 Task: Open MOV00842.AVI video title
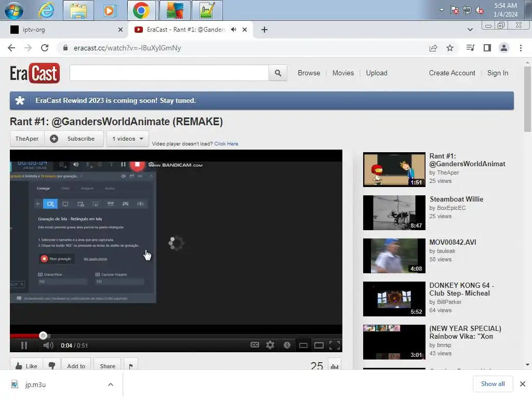(453, 242)
